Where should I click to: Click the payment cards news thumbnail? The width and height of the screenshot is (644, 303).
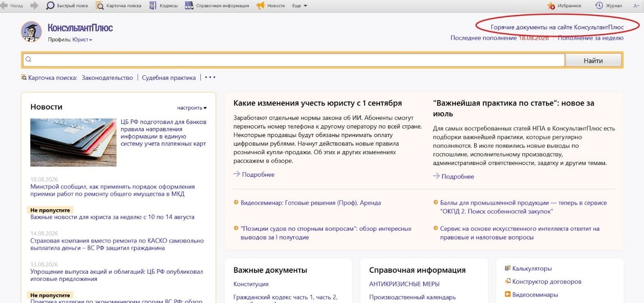(74, 142)
